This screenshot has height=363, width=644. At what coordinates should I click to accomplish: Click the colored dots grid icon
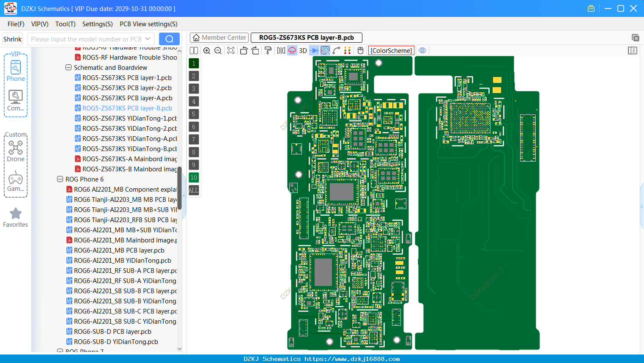click(x=348, y=51)
